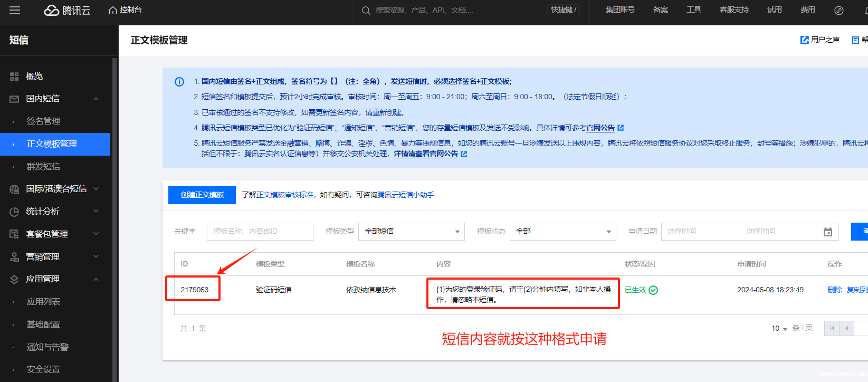The height and width of the screenshot is (382, 868).
Task: Open external link icon after 官网公告
Action: coord(621,128)
